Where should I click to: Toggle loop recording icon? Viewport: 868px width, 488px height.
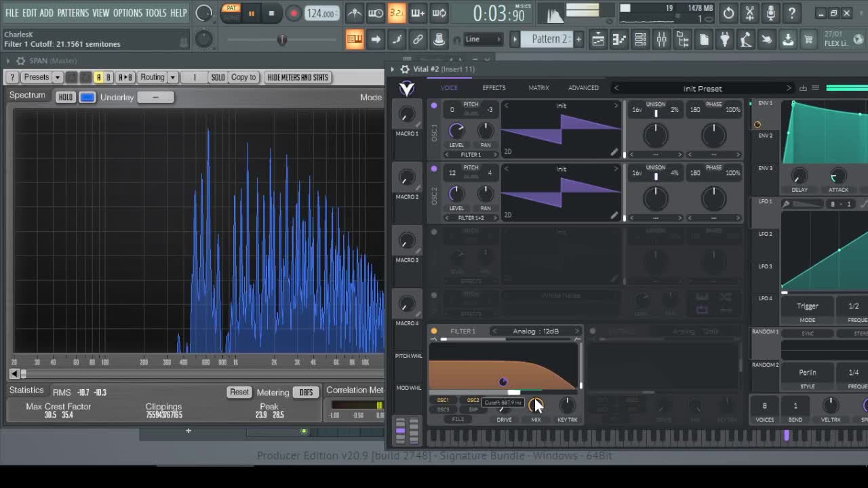439,13
